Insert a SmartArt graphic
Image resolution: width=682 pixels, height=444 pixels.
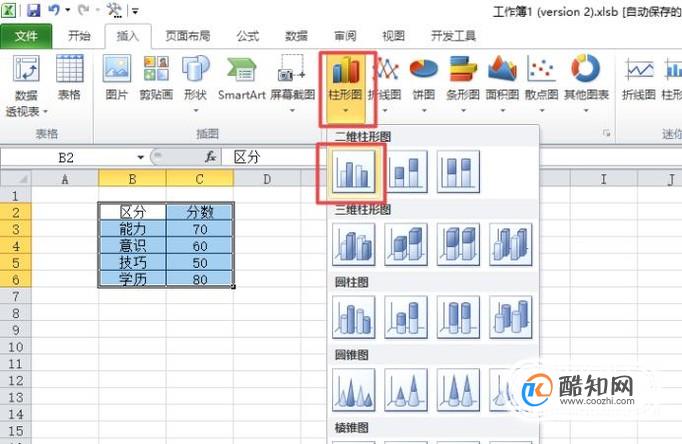coord(242,78)
